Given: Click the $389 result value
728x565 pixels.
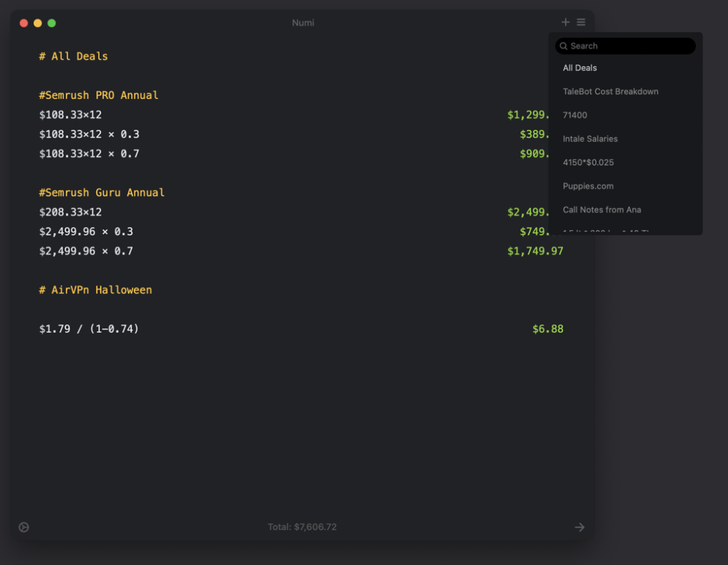Looking at the screenshot, I should tap(534, 134).
